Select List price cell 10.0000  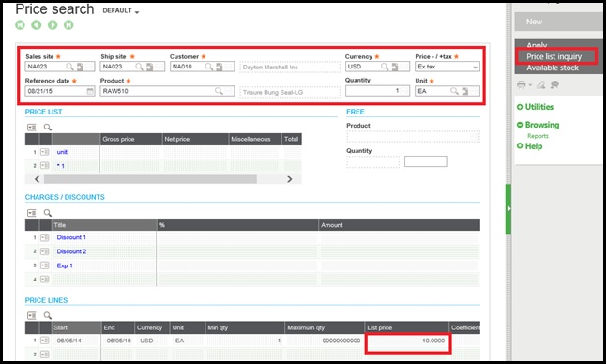click(x=408, y=341)
